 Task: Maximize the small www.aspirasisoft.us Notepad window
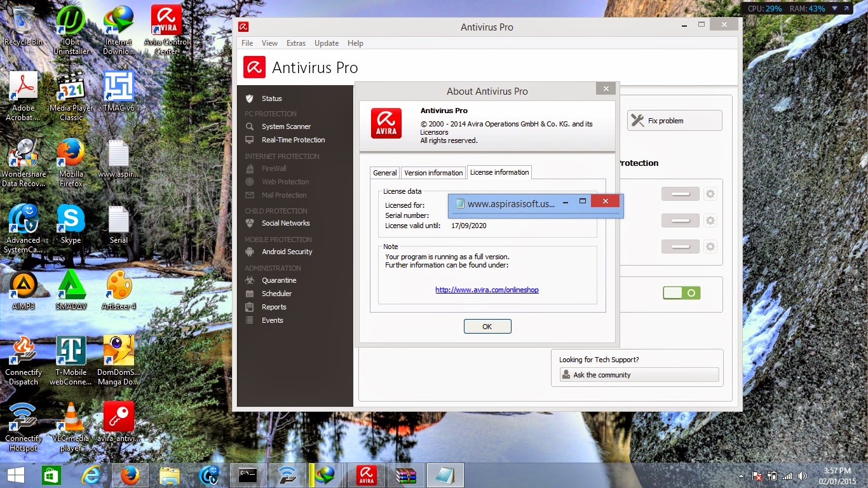tap(583, 201)
